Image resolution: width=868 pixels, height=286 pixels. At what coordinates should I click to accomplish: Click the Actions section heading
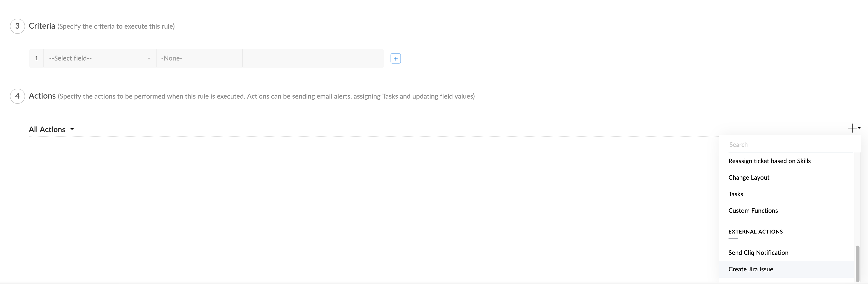coord(42,96)
